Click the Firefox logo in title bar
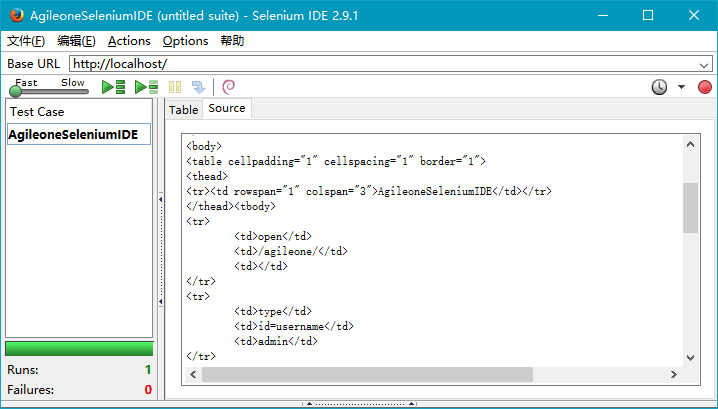Screen dimensions: 718x409 click(16, 15)
